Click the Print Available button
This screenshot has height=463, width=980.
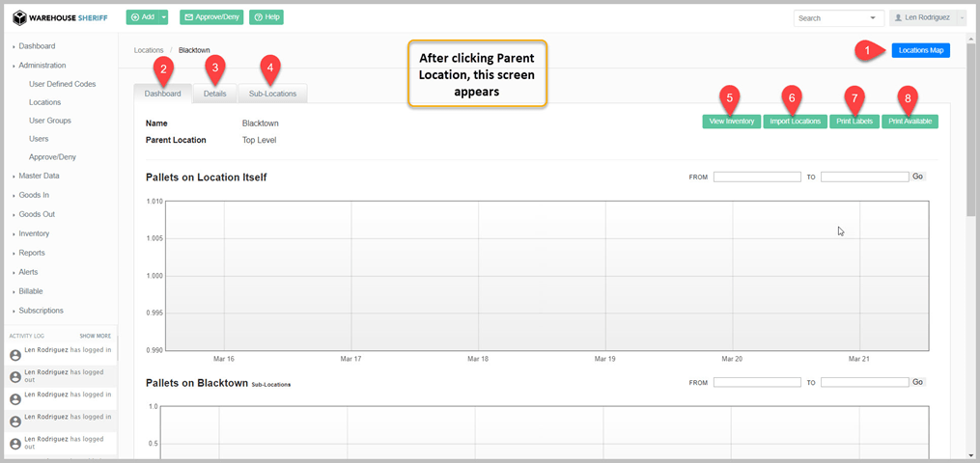point(910,122)
